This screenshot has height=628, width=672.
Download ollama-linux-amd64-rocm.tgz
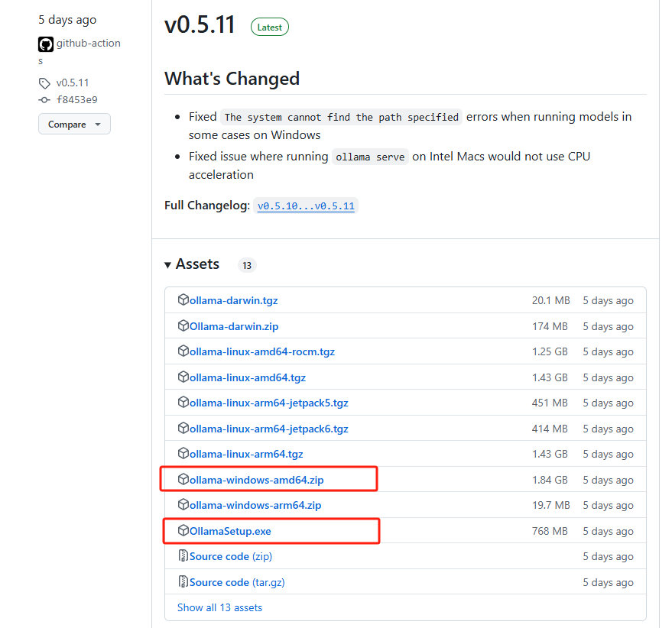(x=262, y=351)
